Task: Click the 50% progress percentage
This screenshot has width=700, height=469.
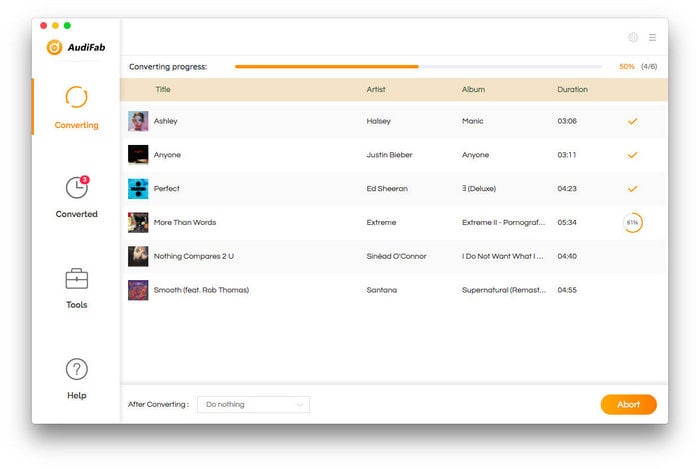Action: click(x=627, y=66)
